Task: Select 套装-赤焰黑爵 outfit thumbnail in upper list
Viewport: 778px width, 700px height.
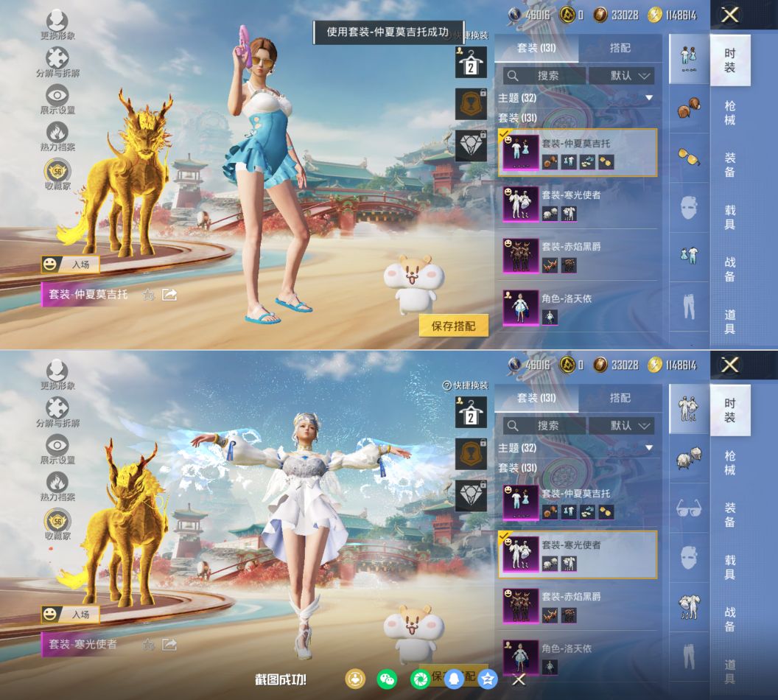Action: pos(520,256)
